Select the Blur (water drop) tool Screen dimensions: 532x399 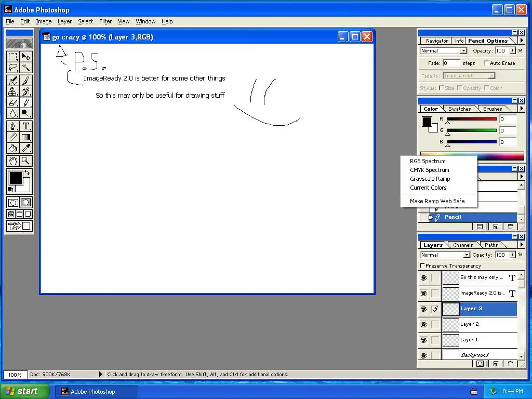(13, 113)
